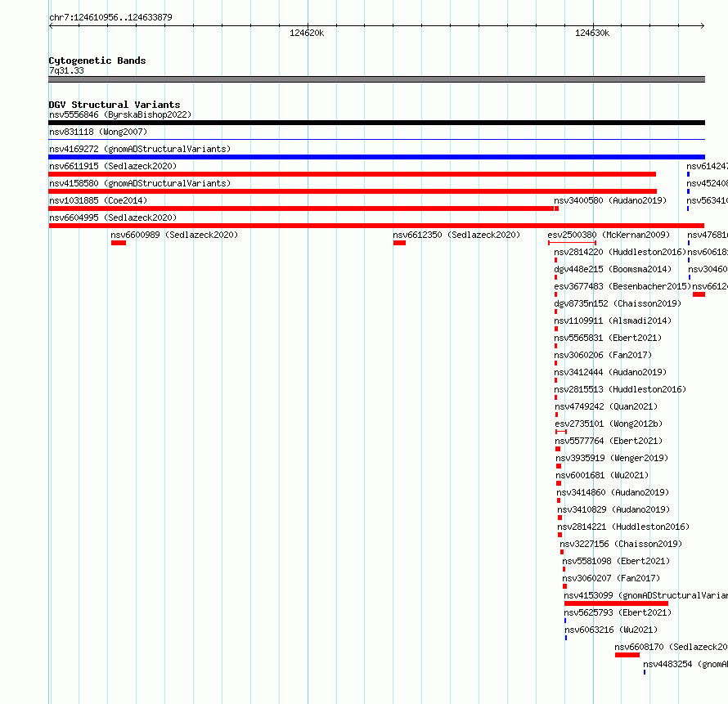Select the nsv4153099 gnomAD variant label
The height and width of the screenshot is (704, 728).
(646, 595)
